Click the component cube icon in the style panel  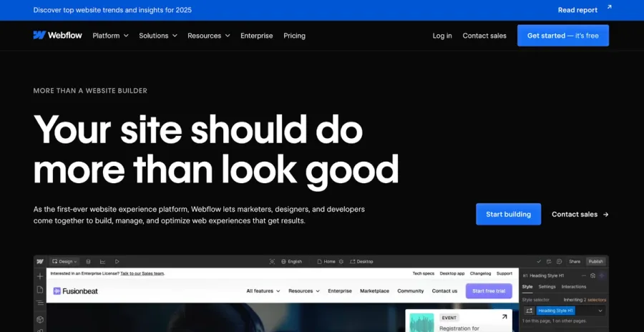[x=592, y=275]
